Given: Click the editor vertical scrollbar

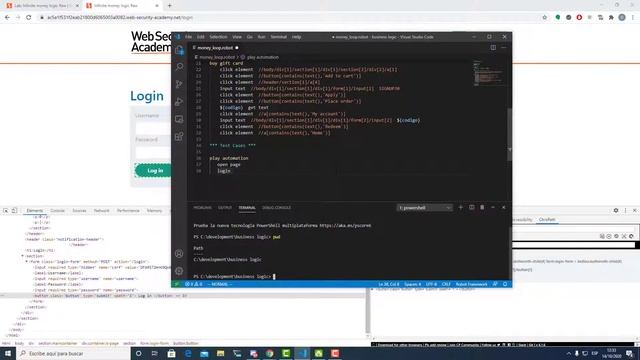Looking at the screenshot, I should click(x=509, y=135).
